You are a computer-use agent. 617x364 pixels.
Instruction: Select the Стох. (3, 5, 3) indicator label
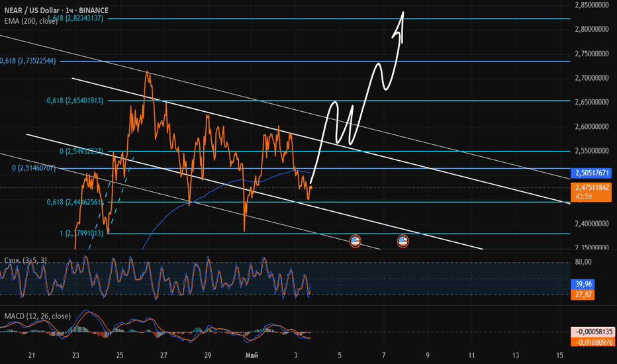point(26,260)
